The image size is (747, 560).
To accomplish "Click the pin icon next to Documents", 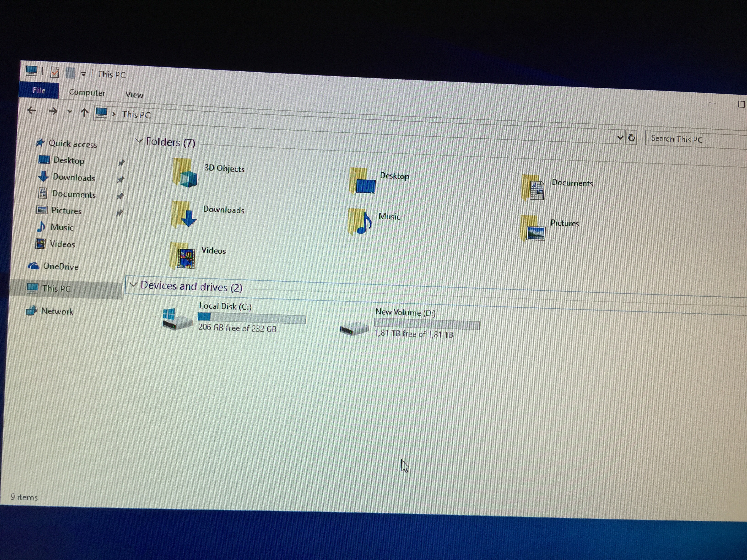I will pos(120,196).
